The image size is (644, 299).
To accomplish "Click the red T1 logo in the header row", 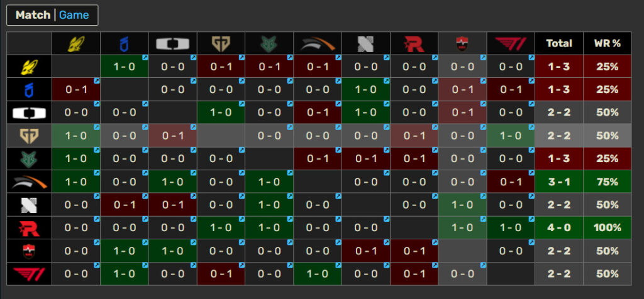I will 511,43.
